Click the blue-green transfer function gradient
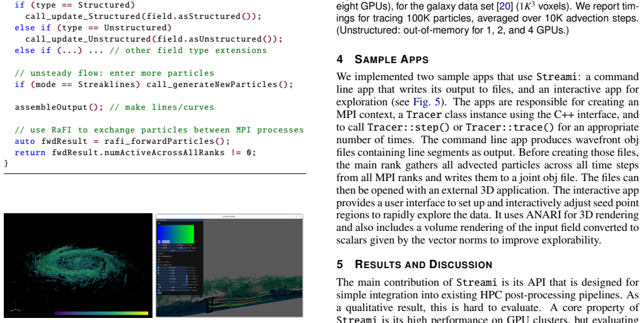 pos(176,234)
